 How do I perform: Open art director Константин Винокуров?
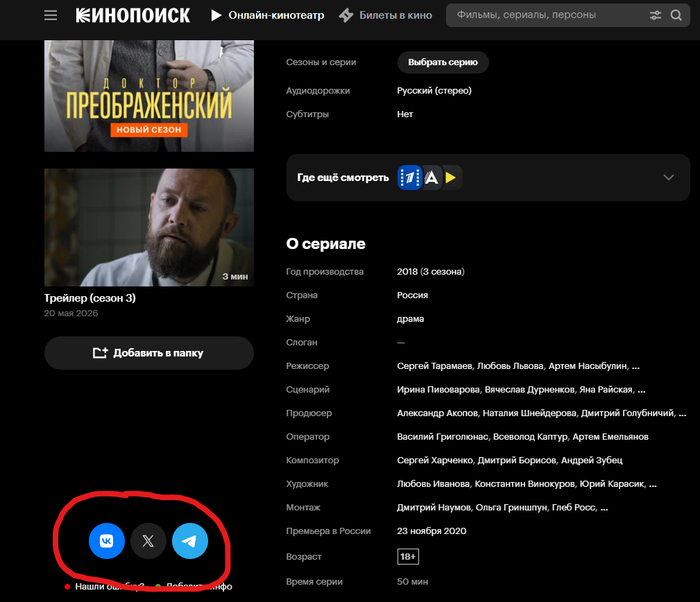[x=525, y=484]
